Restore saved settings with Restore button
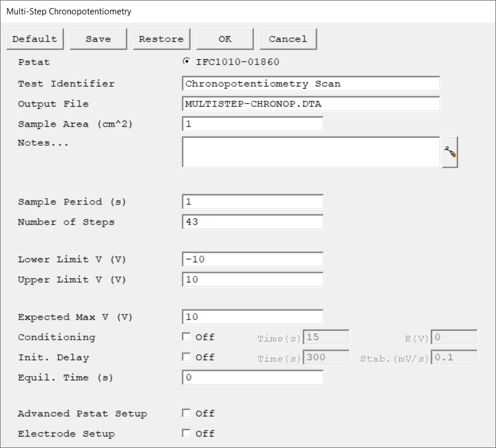Viewport: 496px width, 448px height. click(x=161, y=39)
